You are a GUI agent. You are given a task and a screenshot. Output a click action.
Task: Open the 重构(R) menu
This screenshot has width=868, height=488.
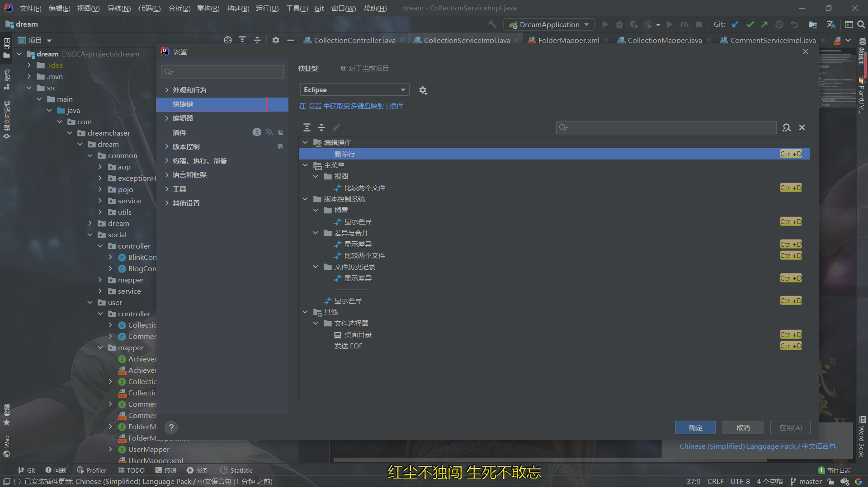pos(208,8)
